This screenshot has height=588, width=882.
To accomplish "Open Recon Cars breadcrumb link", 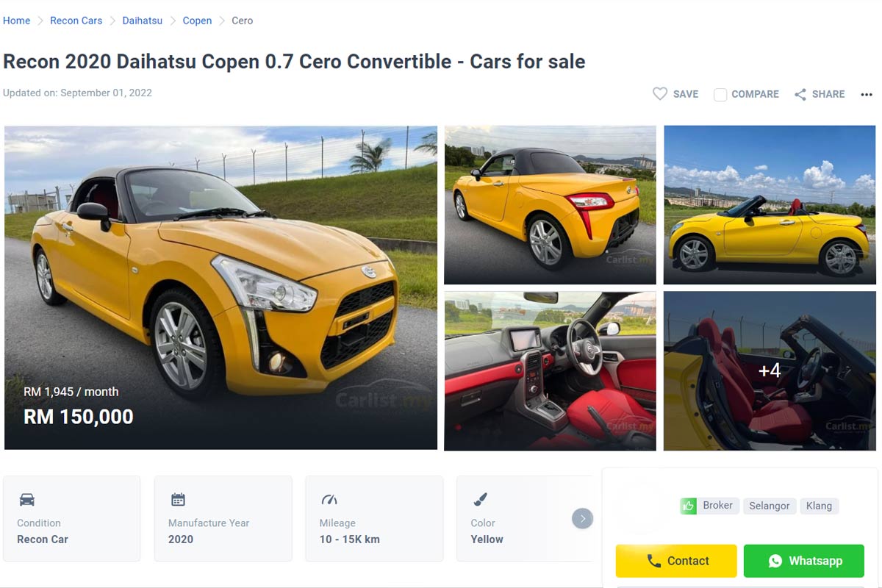I will pos(76,21).
